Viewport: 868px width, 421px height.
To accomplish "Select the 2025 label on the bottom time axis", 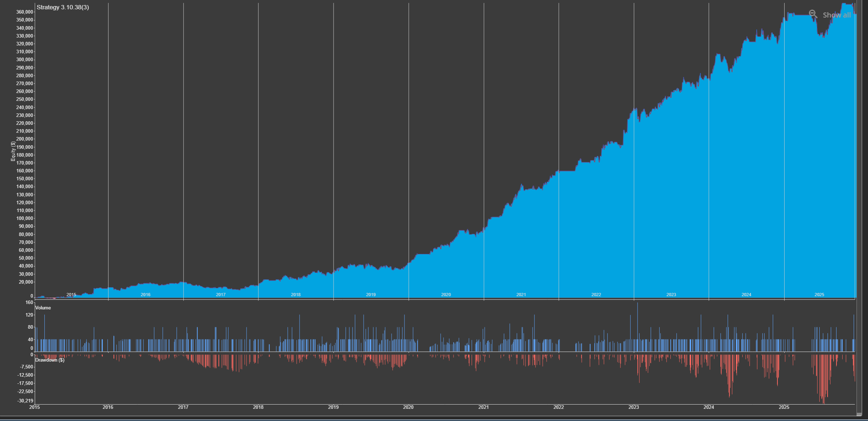I will click(x=784, y=407).
